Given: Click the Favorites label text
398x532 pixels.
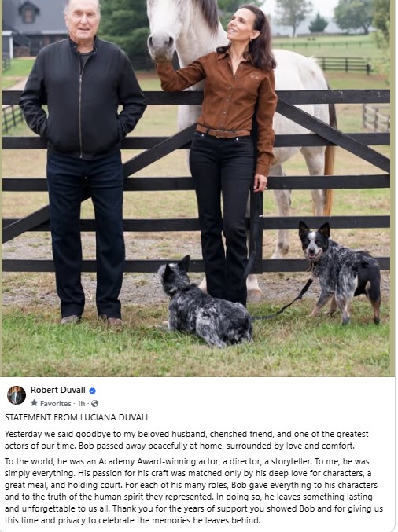Looking at the screenshot, I should pyautogui.click(x=55, y=403).
